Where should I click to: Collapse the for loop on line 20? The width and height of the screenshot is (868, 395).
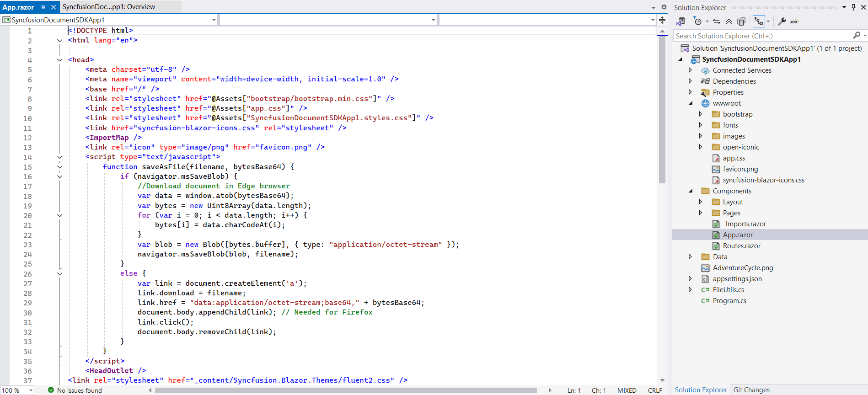[x=59, y=215]
